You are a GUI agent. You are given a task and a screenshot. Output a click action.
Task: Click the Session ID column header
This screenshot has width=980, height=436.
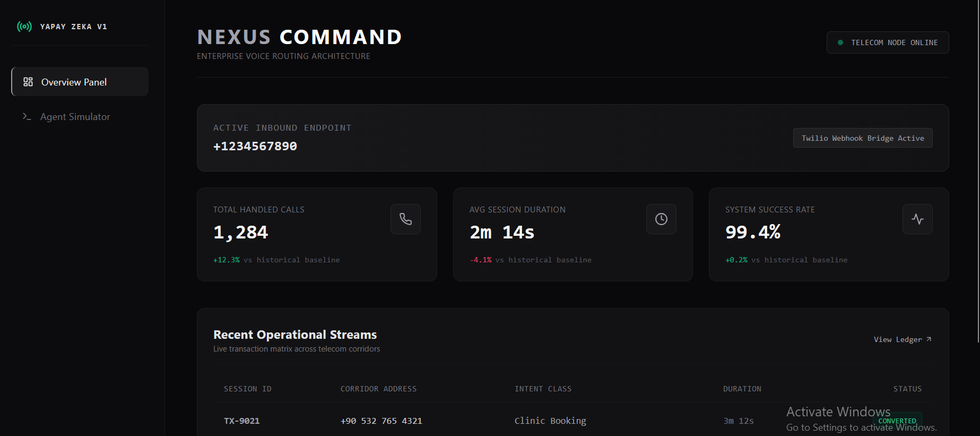pos(248,389)
